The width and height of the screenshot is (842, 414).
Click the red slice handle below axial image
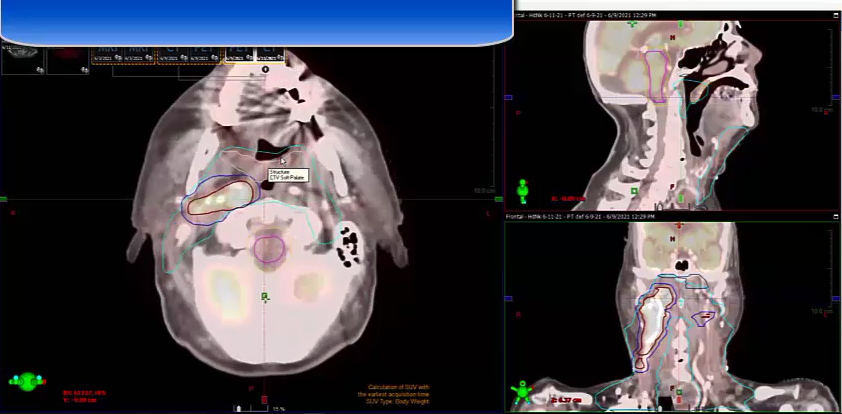(x=264, y=400)
